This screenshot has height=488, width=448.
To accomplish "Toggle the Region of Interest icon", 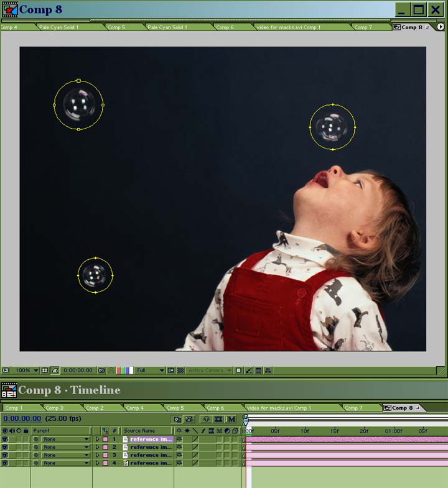I will click(170, 371).
